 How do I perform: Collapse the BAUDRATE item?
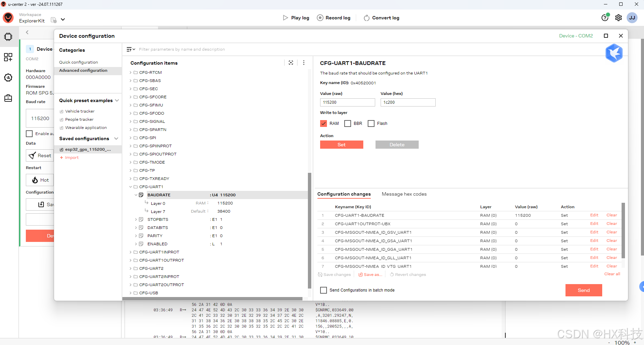point(136,195)
